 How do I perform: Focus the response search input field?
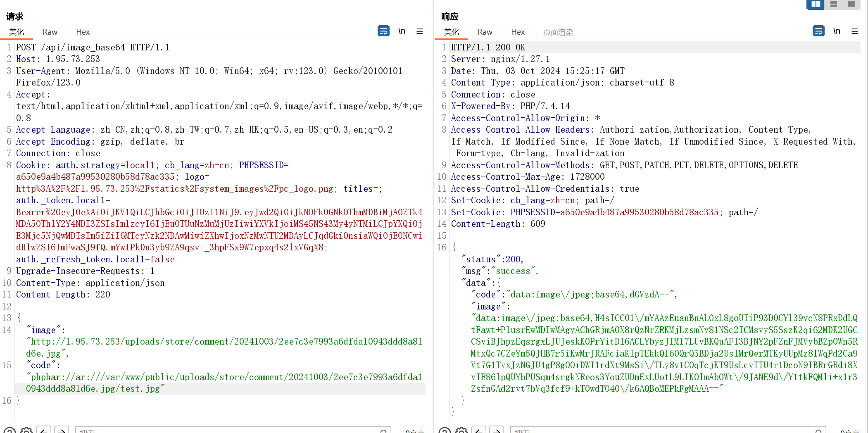(668, 431)
